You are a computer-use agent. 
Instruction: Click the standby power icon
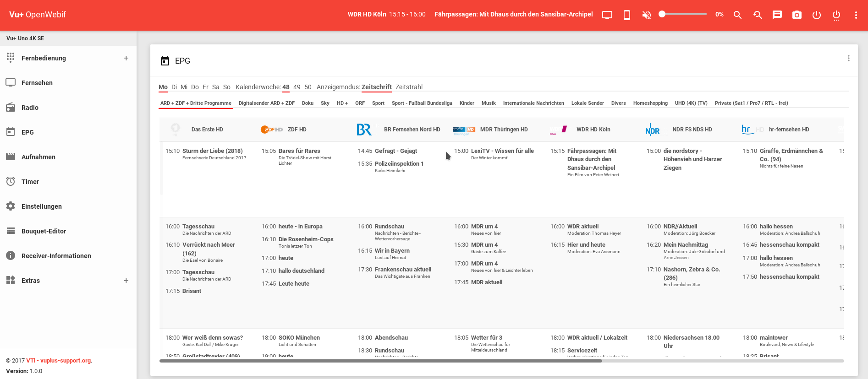817,15
